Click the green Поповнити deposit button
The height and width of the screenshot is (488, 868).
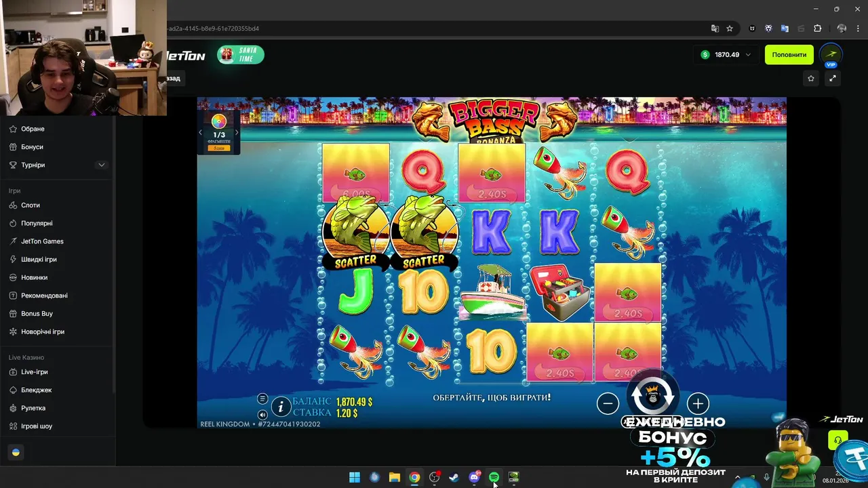789,55
